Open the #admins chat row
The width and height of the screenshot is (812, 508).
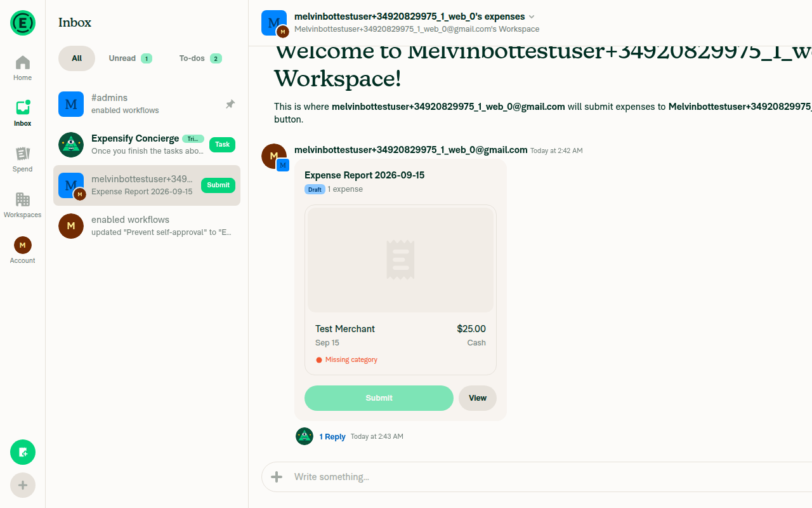pyautogui.click(x=147, y=104)
